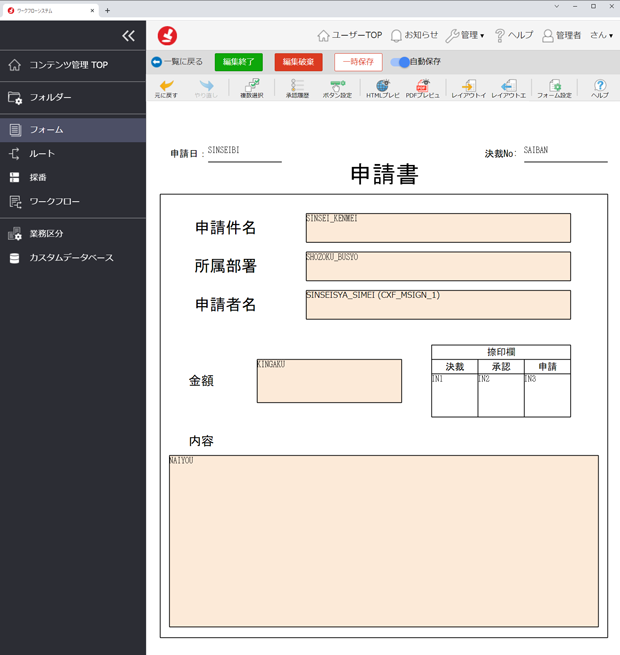Click the red 編集破棄 button
This screenshot has width=620, height=655.
point(298,62)
